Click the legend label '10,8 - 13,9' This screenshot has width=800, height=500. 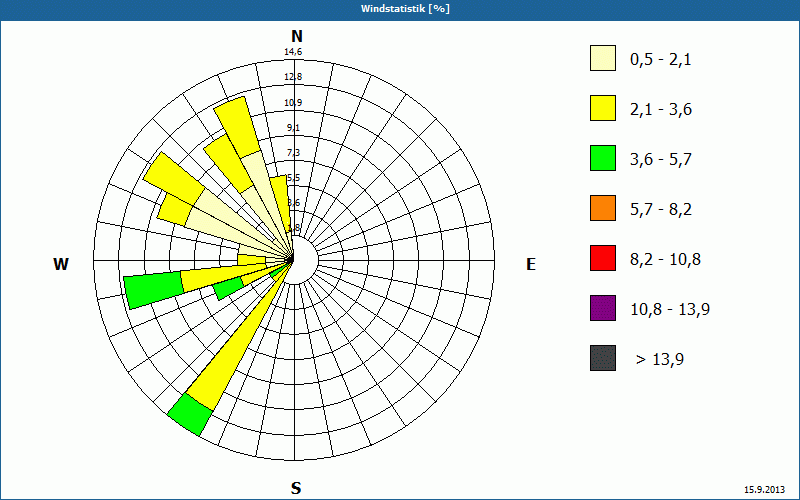[670, 310]
